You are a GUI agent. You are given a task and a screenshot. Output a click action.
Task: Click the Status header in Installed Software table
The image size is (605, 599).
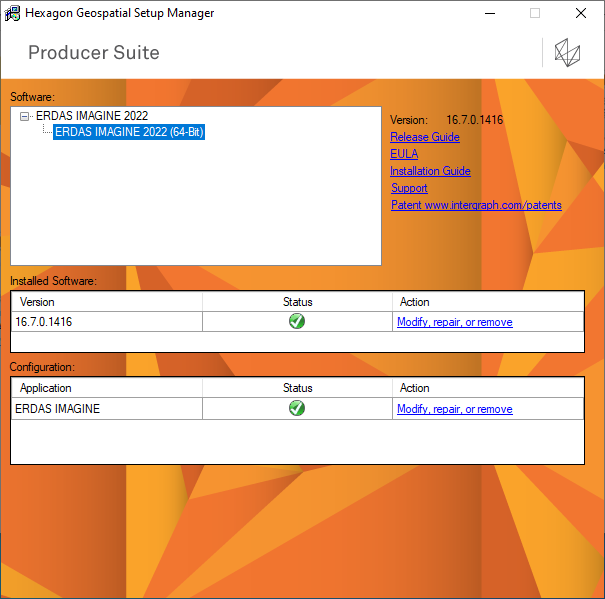coord(297,302)
